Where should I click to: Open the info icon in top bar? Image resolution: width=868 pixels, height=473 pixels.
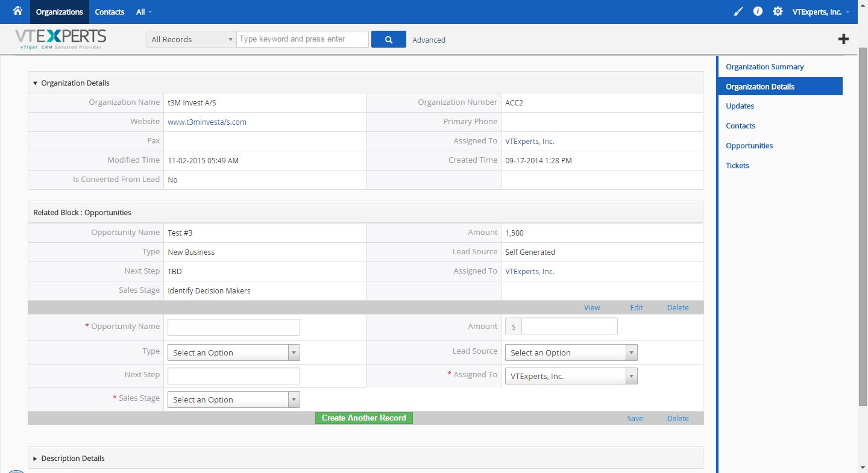(x=758, y=11)
